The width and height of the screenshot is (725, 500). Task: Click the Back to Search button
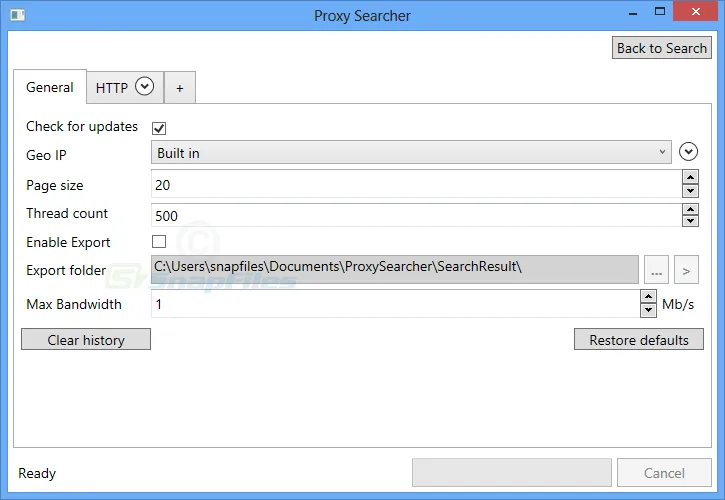[x=662, y=48]
